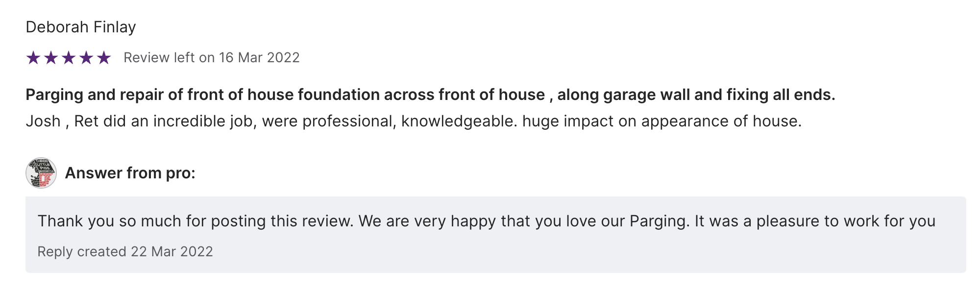Click 'Answer from pro:' label

point(130,173)
